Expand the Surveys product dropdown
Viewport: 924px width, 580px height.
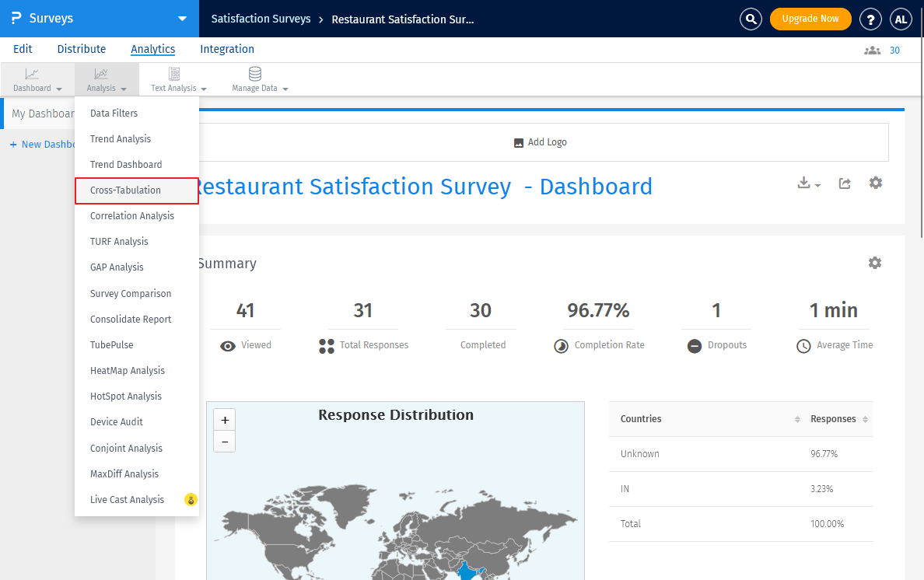point(182,19)
